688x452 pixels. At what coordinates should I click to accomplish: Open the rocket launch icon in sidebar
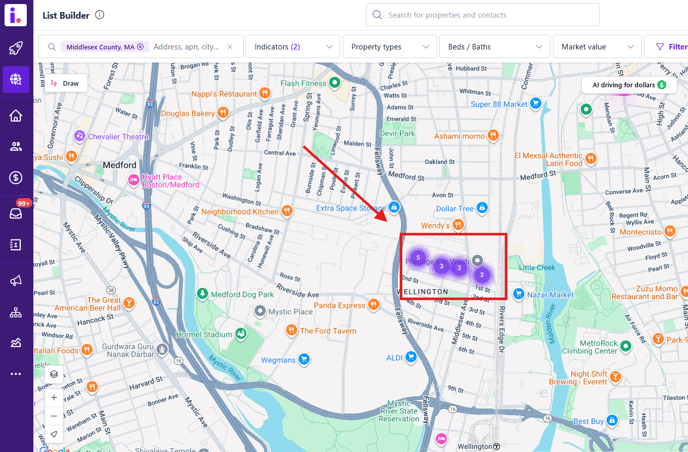click(16, 48)
